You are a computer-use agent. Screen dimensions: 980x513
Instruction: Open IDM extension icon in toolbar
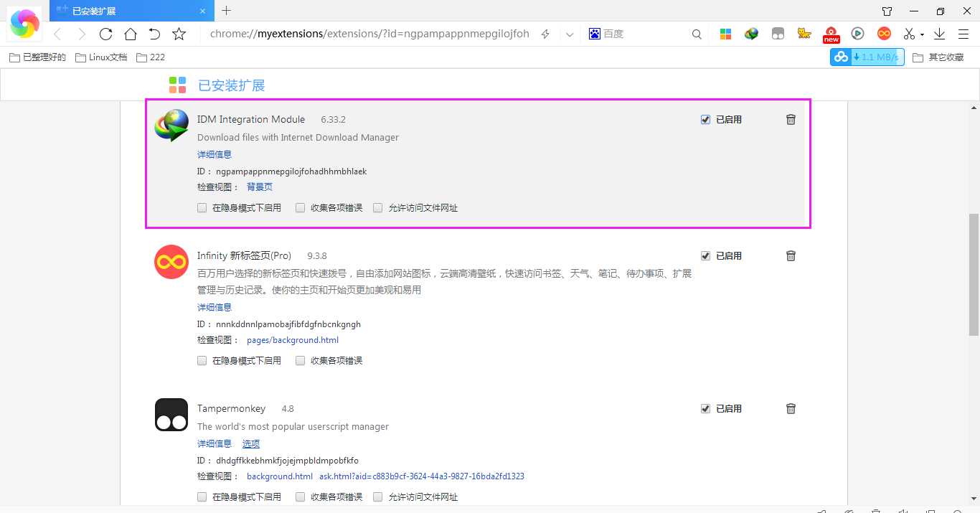[751, 34]
